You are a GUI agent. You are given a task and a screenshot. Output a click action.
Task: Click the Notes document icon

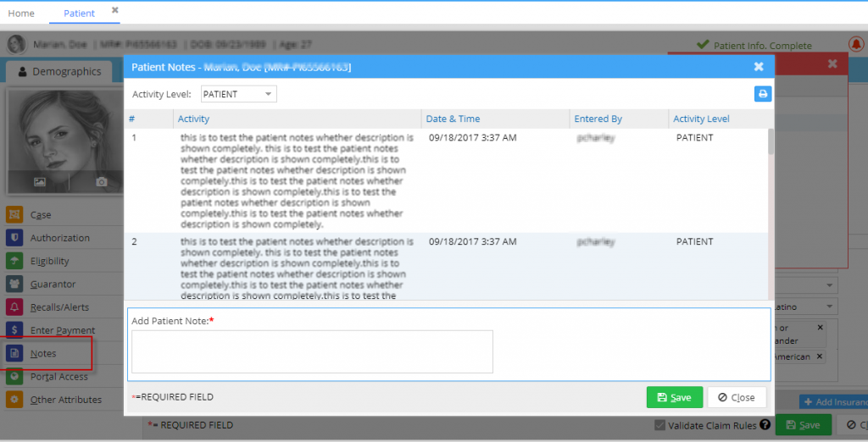(14, 353)
